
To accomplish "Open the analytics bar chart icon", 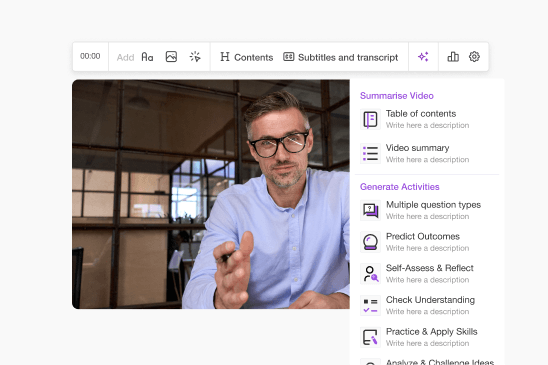I will (x=453, y=57).
